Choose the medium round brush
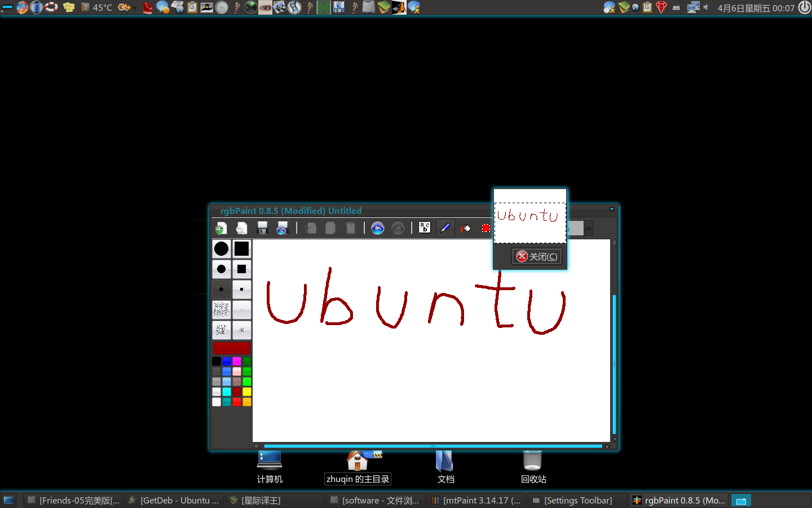 [222, 269]
